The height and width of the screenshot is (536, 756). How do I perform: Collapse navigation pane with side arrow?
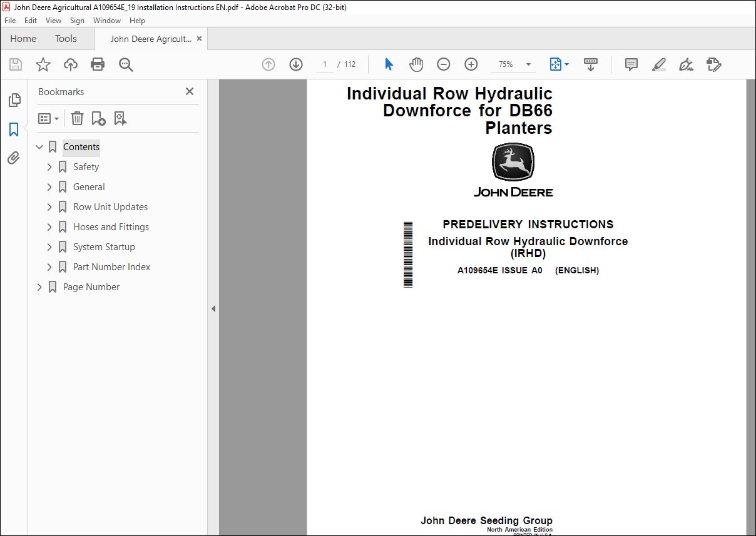click(213, 308)
